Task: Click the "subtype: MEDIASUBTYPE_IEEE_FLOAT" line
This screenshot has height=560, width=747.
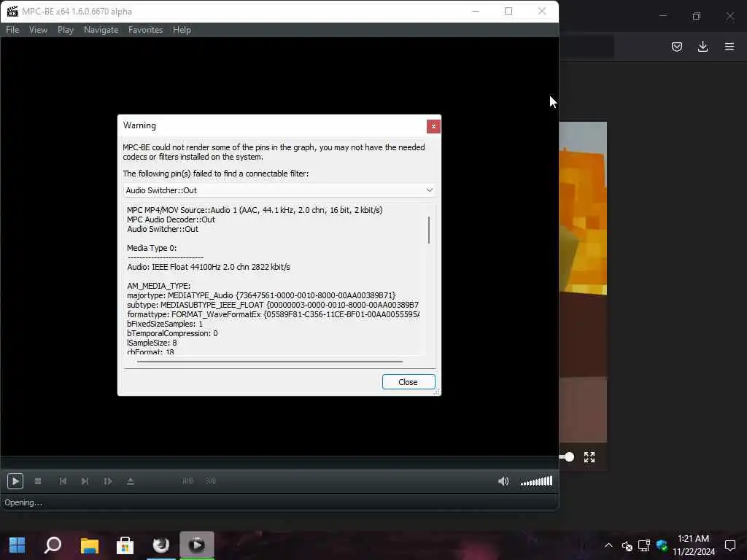Action: coord(273,305)
